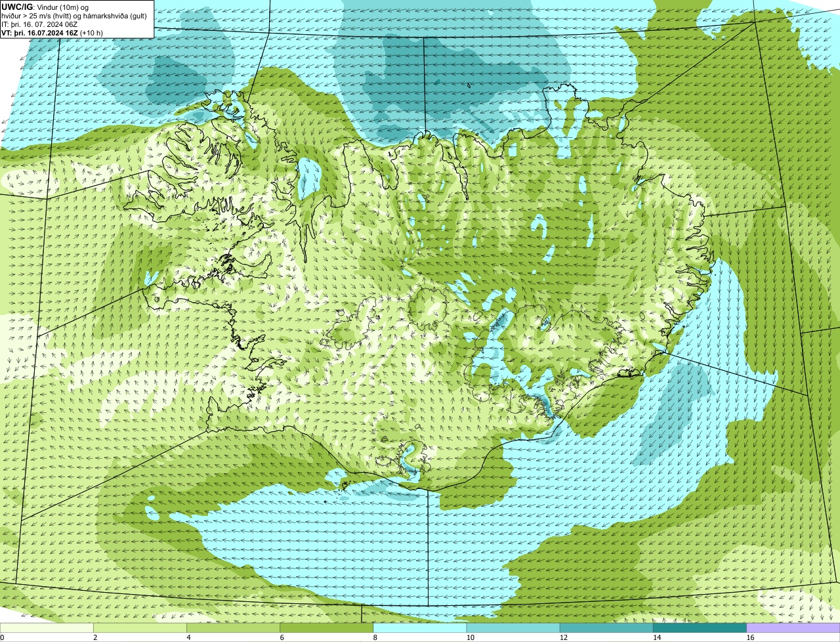Viewport: 840px width, 642px height.
Task: Click the 6–8 olive green legend swatch
Action: [x=327, y=628]
